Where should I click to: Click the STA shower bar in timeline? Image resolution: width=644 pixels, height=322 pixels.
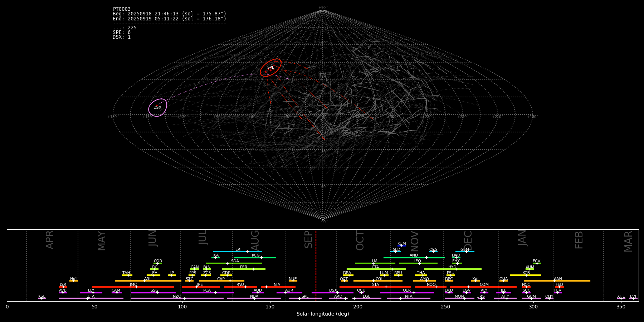point(375,287)
